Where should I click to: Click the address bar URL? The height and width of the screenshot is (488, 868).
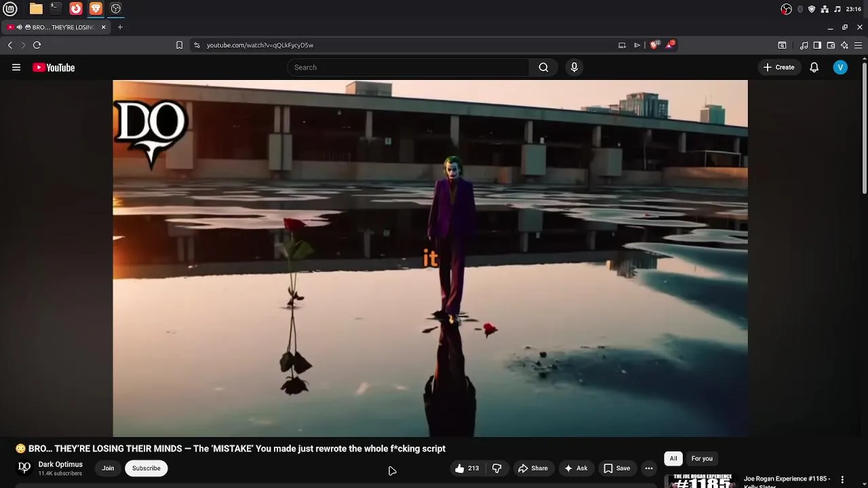pyautogui.click(x=260, y=45)
